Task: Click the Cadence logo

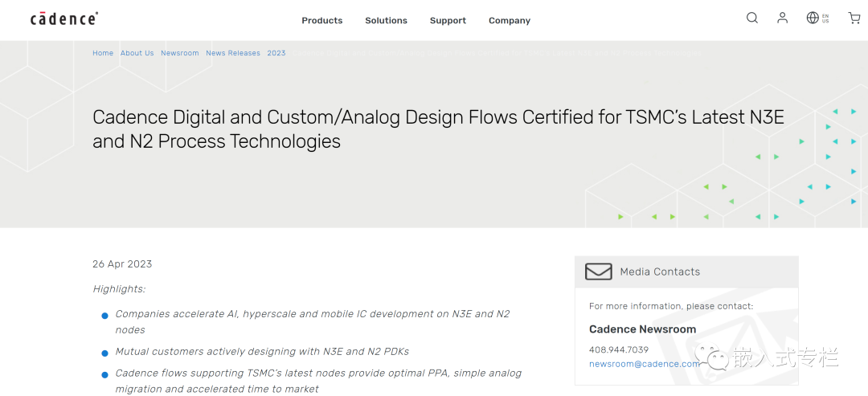Action: [64, 18]
